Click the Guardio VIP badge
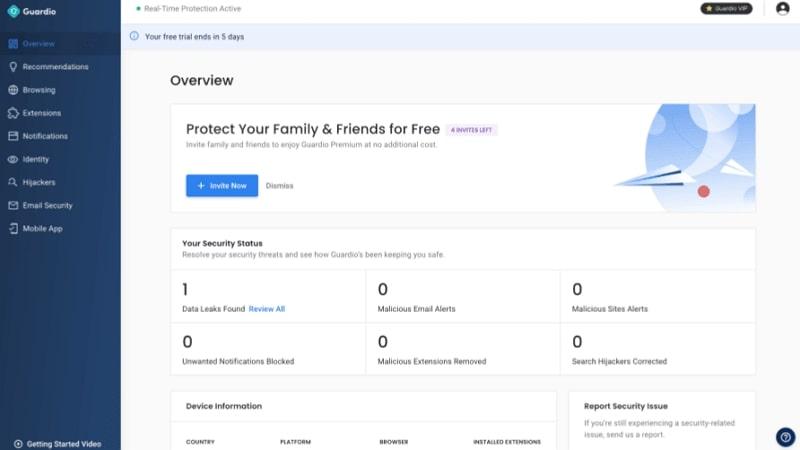This screenshot has width=800, height=450. pos(726,9)
